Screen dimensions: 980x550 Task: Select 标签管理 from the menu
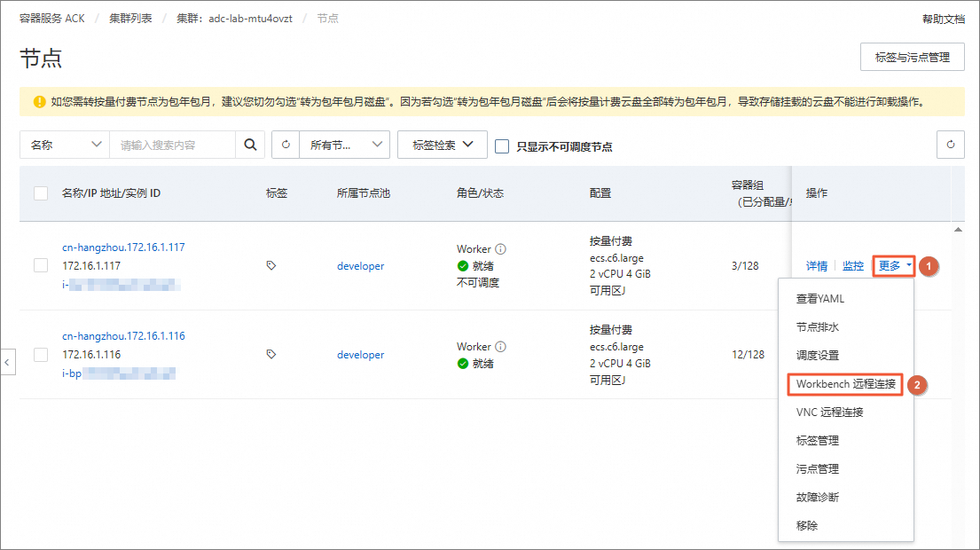click(x=818, y=440)
